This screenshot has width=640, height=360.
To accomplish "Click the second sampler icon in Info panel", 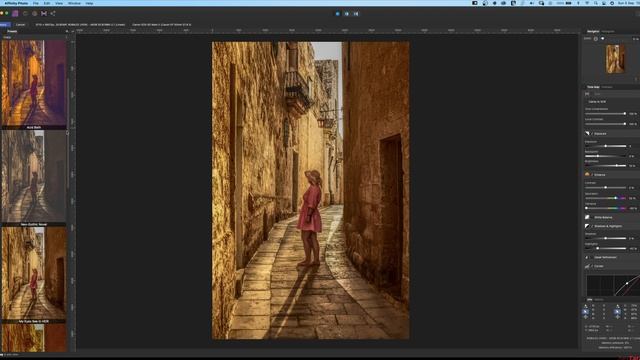I will point(617,311).
